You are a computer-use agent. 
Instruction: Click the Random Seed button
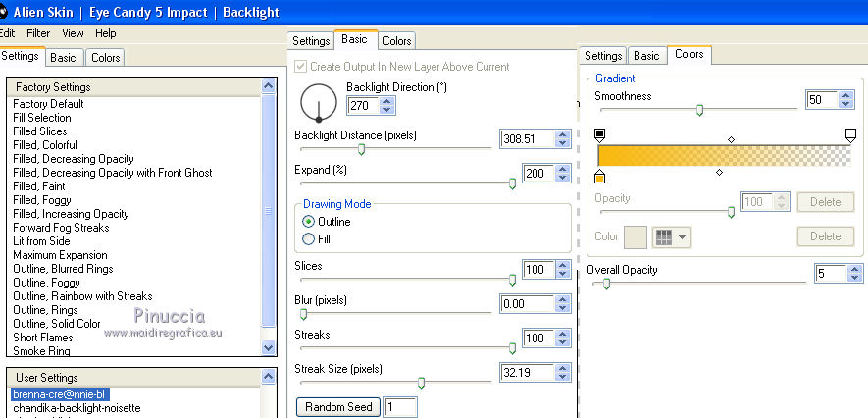(338, 407)
